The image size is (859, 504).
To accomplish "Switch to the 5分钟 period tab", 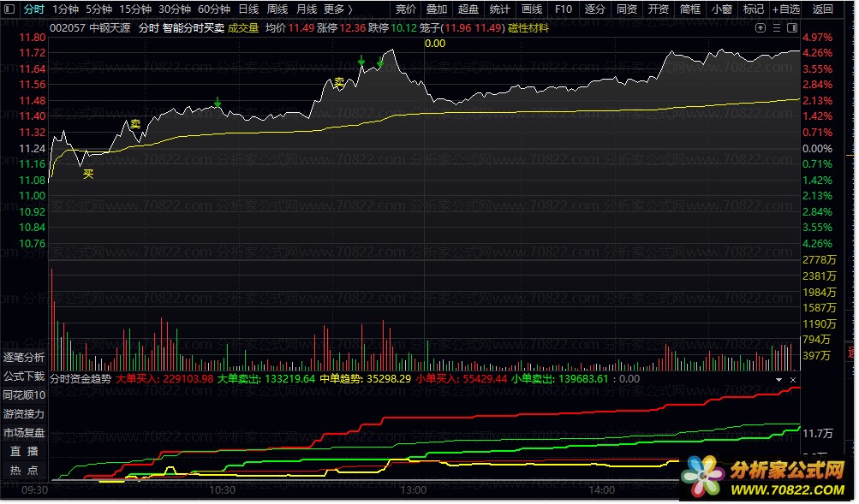I will (x=99, y=9).
